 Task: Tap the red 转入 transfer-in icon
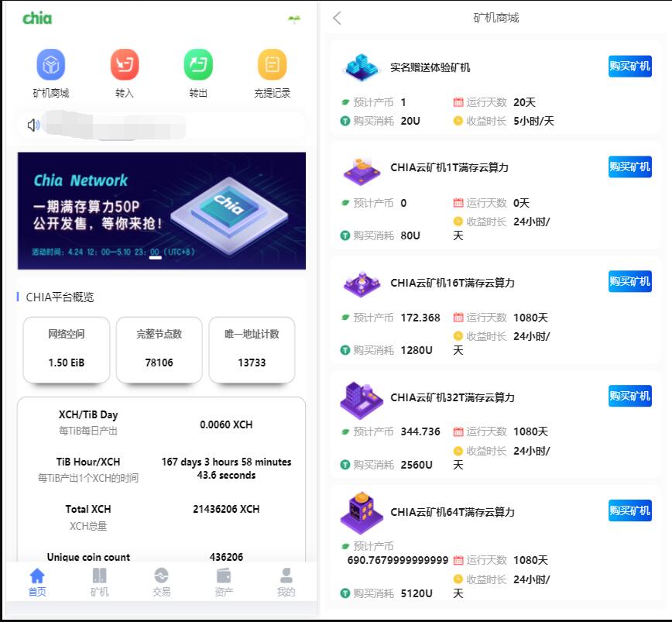pos(125,65)
